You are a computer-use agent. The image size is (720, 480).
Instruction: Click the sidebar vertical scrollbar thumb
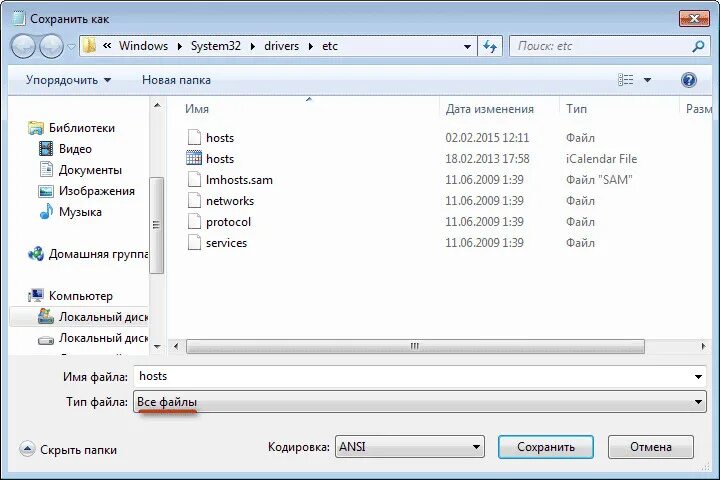point(157,225)
